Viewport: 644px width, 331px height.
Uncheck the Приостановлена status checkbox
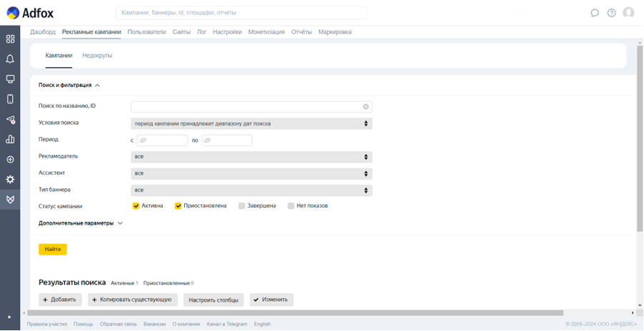tap(178, 205)
